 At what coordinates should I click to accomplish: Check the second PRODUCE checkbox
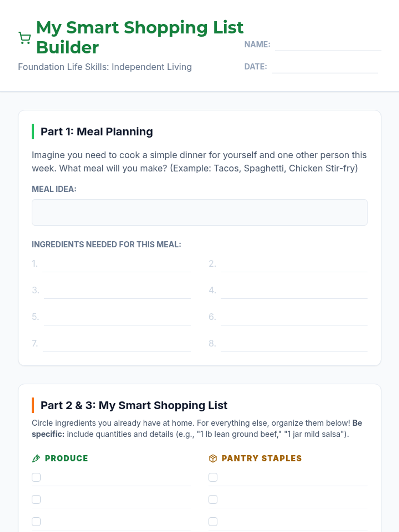[x=36, y=499]
